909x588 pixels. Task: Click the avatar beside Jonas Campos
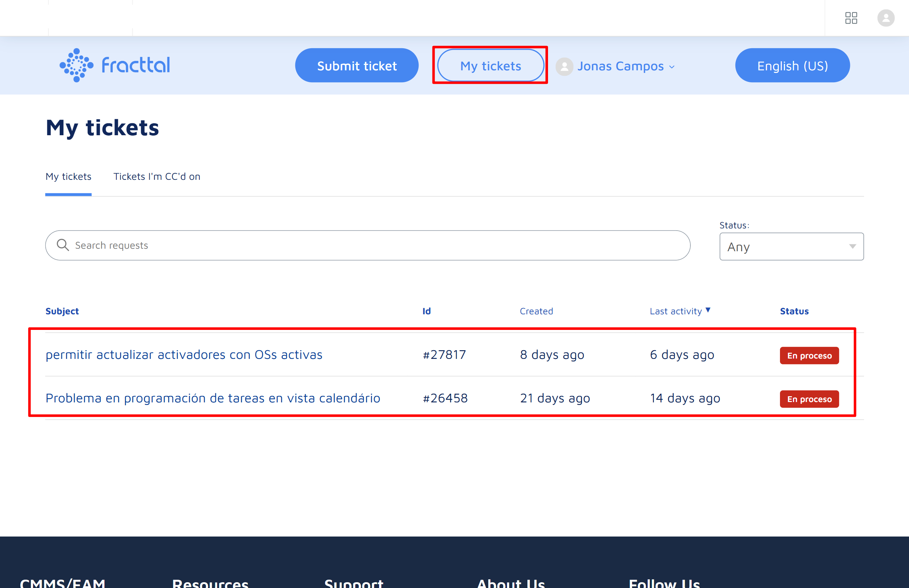click(564, 66)
